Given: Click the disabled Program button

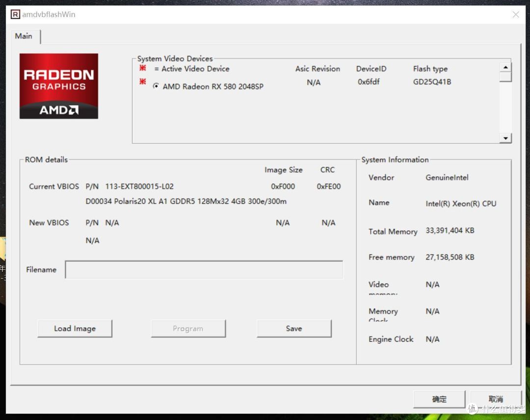Looking at the screenshot, I should pos(188,328).
